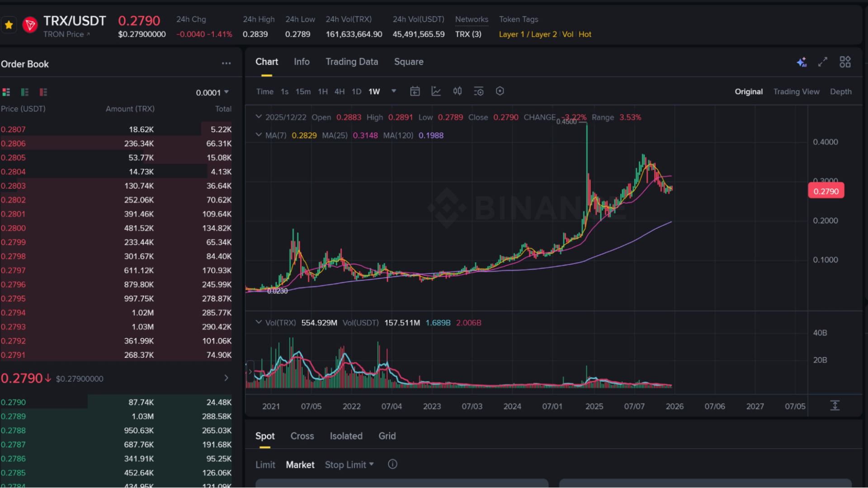
Task: Click the Market order info icon
Action: (392, 464)
